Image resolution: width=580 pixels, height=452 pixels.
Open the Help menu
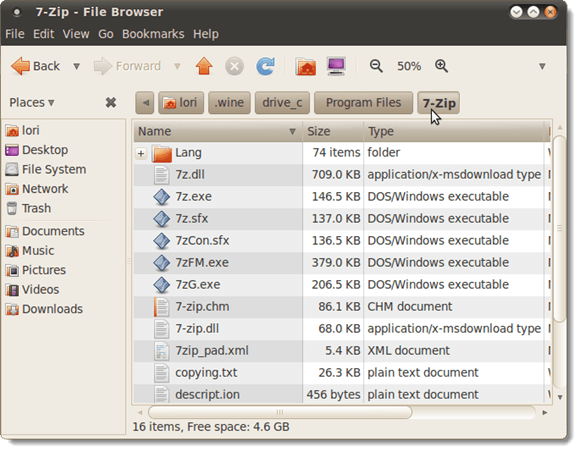[x=206, y=34]
